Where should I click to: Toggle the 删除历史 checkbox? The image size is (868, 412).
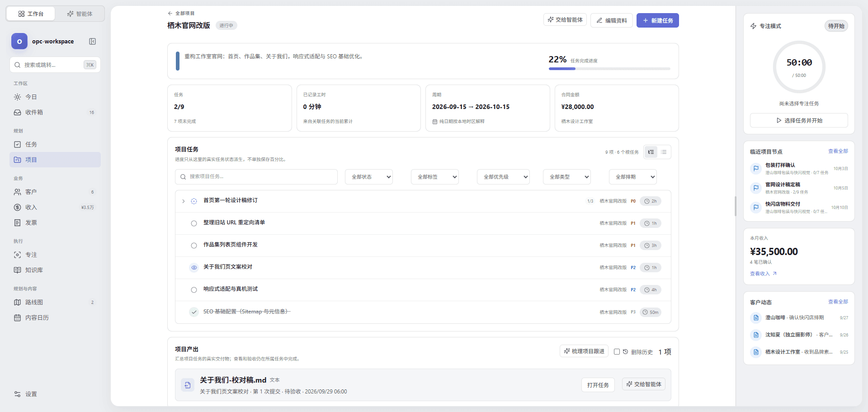pyautogui.click(x=617, y=352)
